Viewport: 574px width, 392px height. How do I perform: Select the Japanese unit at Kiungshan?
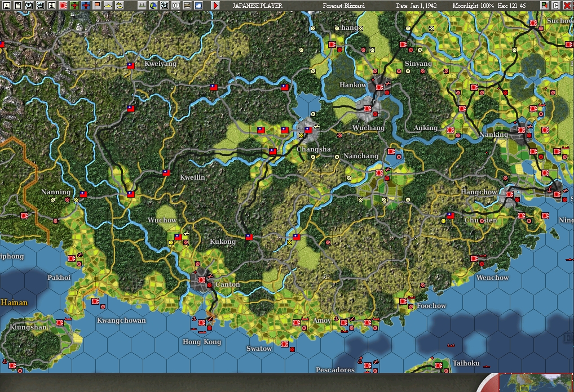[59, 323]
